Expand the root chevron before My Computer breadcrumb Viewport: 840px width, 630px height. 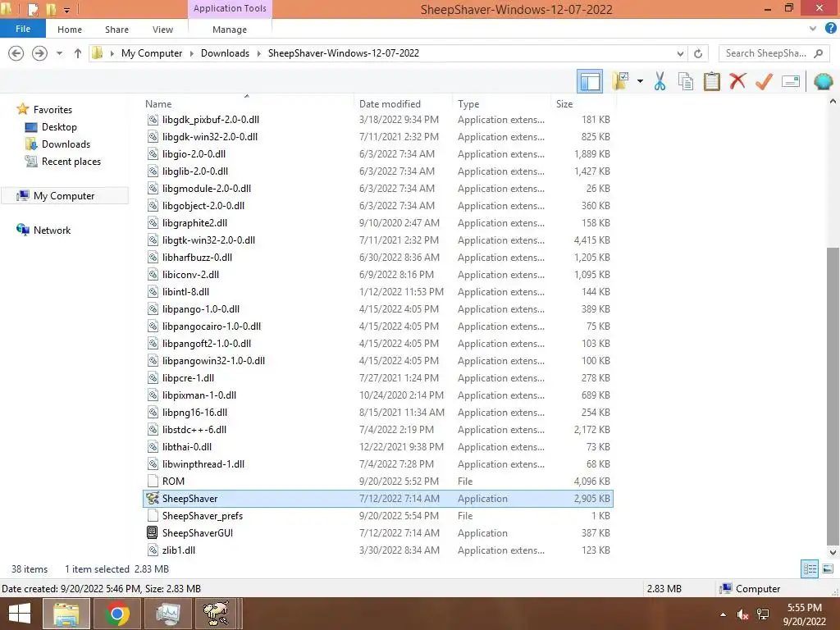[x=112, y=53]
